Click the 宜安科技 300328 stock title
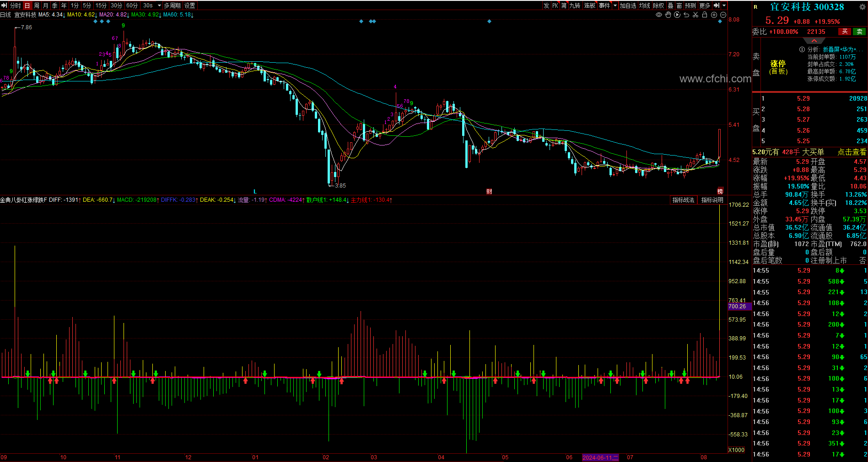868x462 pixels. pyautogui.click(x=807, y=7)
